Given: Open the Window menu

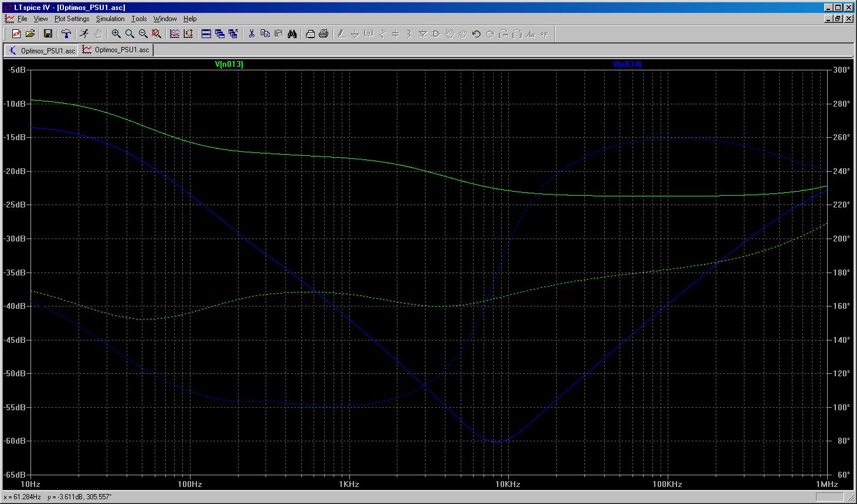Looking at the screenshot, I should [x=165, y=19].
